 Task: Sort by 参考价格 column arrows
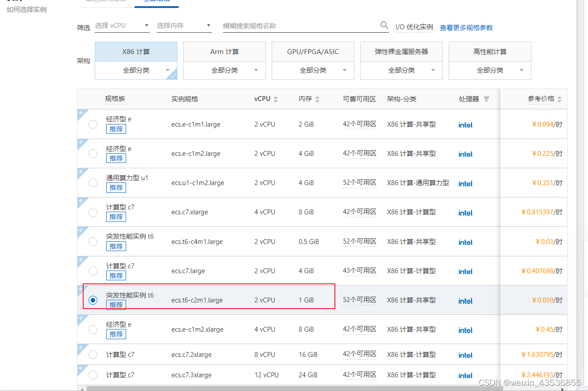tap(560, 99)
